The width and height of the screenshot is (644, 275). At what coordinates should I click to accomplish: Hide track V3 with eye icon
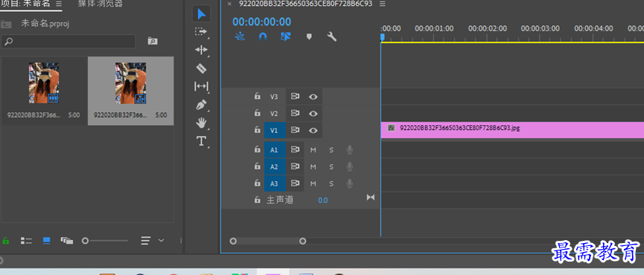click(x=313, y=97)
